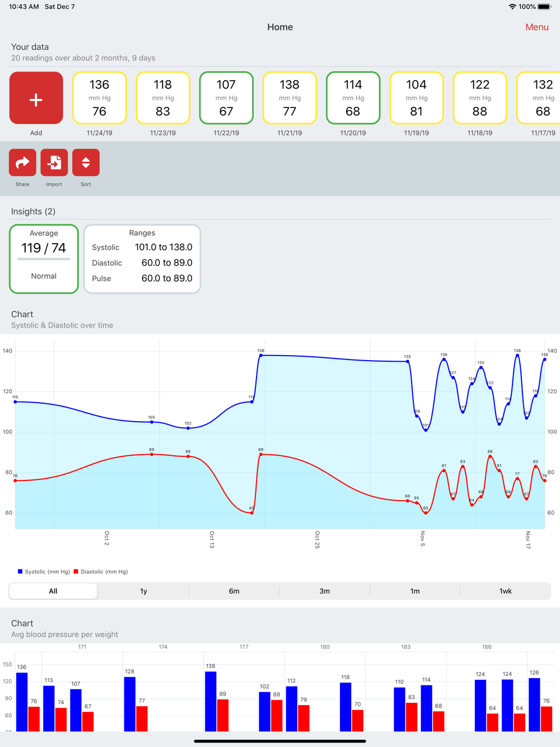This screenshot has height=747, width=560.
Task: Open the Average 119 / 74 insight card
Action: [x=44, y=259]
